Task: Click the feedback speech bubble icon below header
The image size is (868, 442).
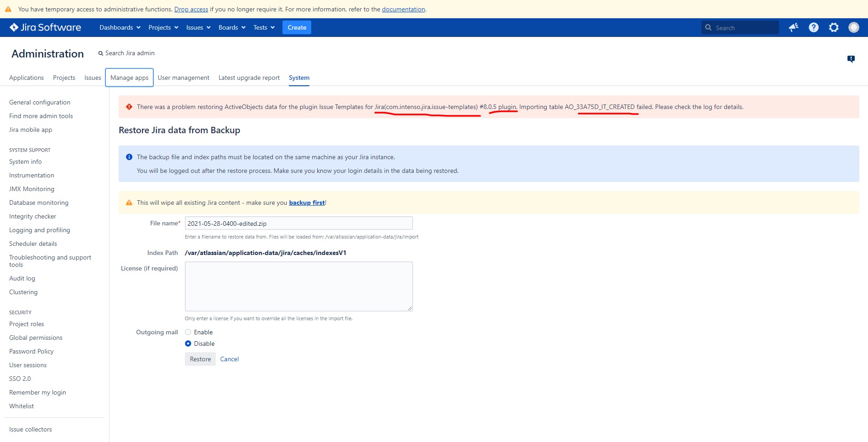Action: pos(851,59)
